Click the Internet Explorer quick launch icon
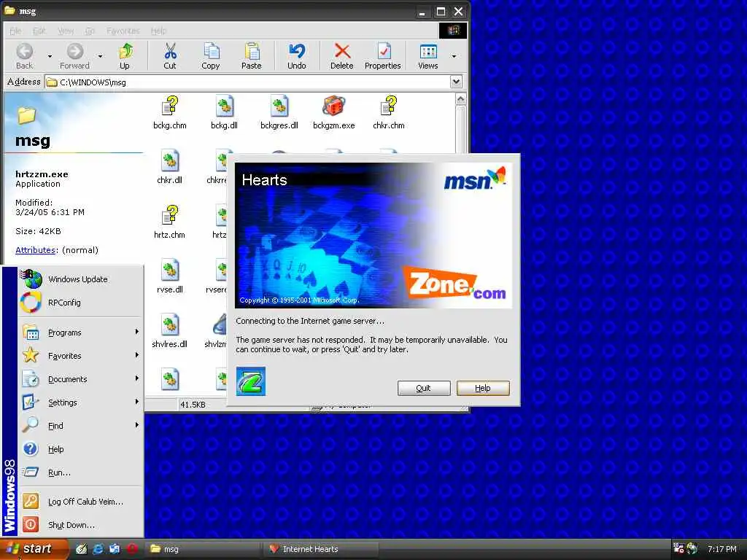The width and height of the screenshot is (747, 560). (x=98, y=549)
